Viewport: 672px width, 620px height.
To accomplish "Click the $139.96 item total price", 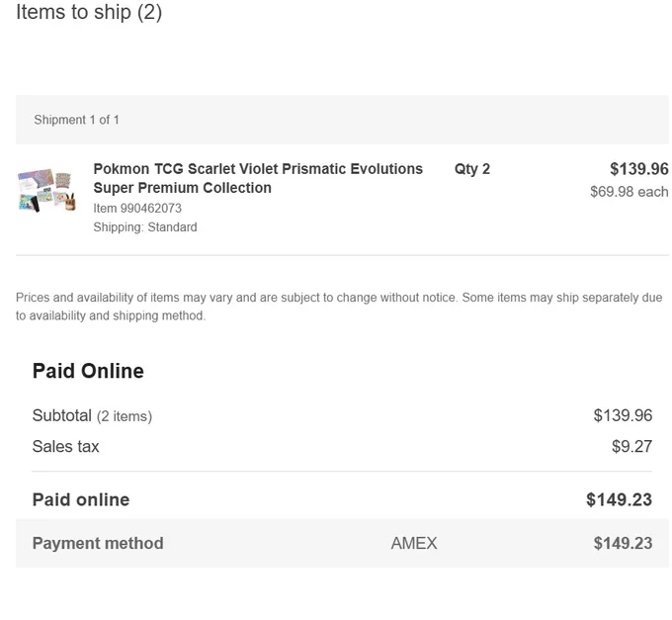I will pos(639,169).
